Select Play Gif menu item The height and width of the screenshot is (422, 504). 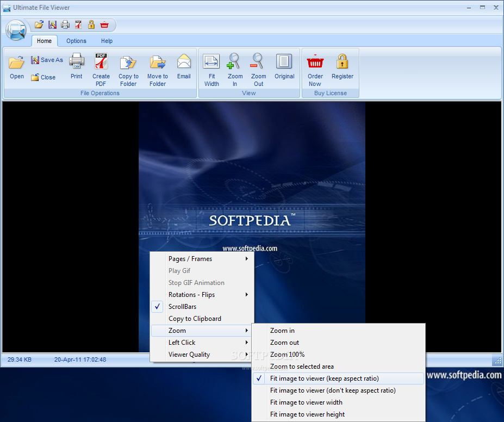[202, 271]
